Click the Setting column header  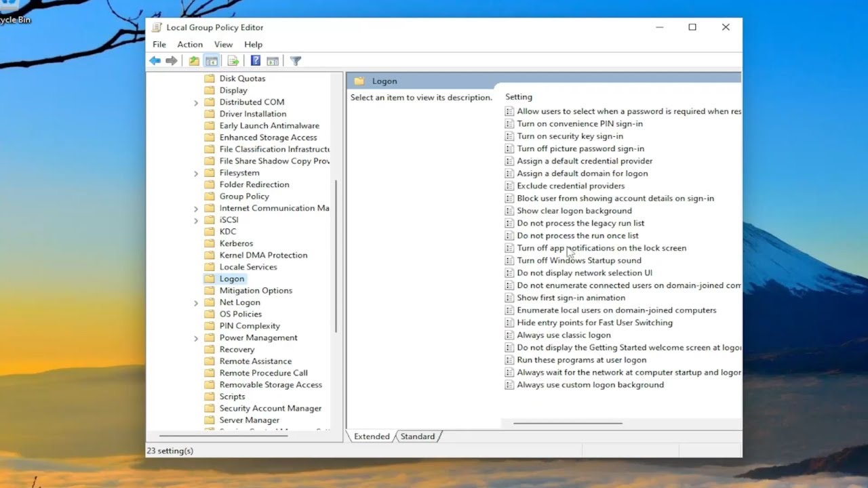[519, 97]
